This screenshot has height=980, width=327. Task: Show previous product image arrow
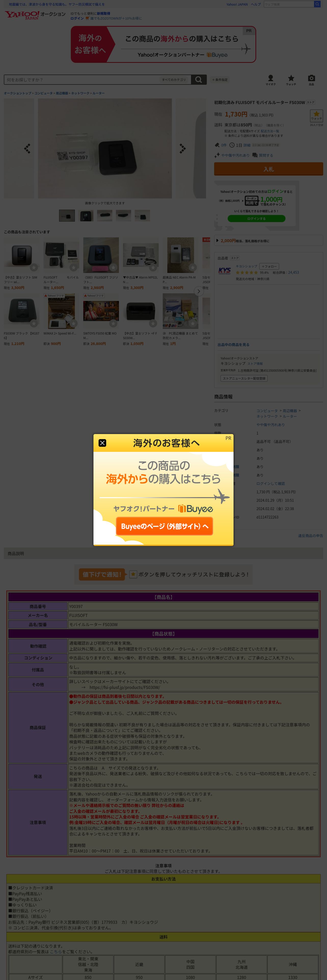[x=27, y=148]
